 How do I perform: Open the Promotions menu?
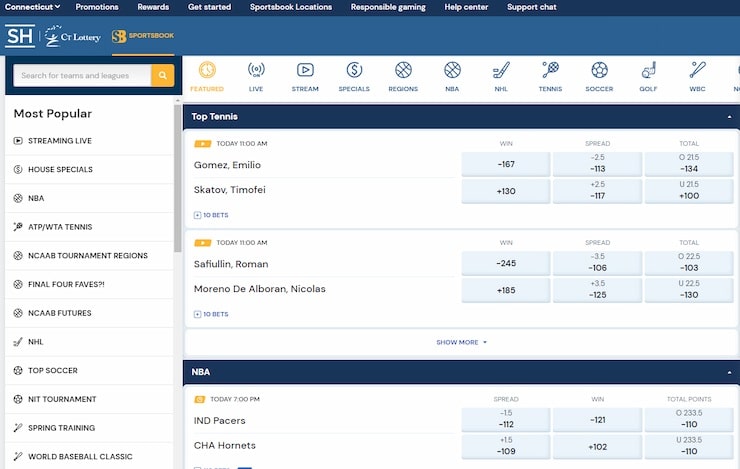coord(97,7)
